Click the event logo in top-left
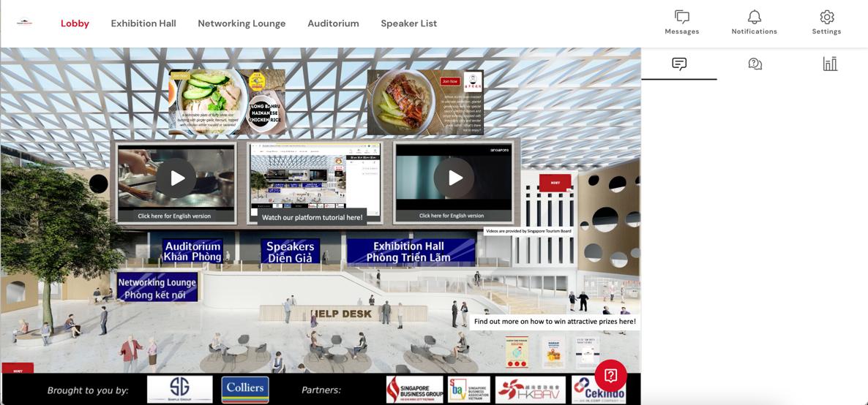868x405 pixels. point(24,23)
